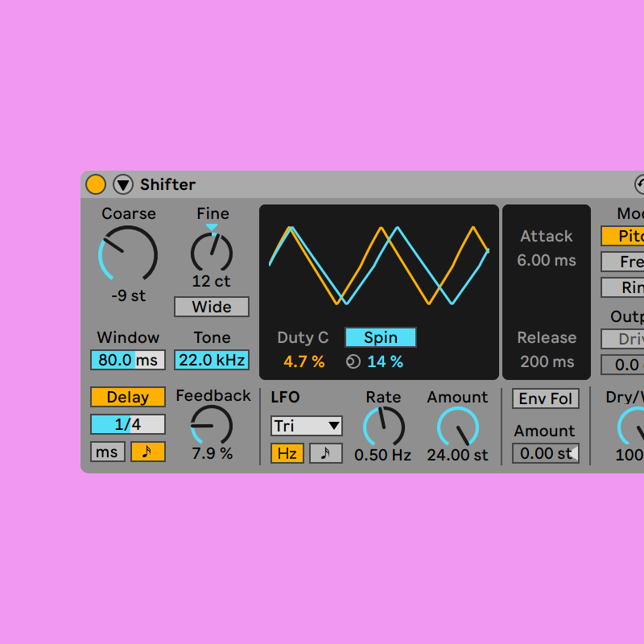The height and width of the screenshot is (644, 644).
Task: Toggle the Shifter device activator button
Action: point(96,184)
